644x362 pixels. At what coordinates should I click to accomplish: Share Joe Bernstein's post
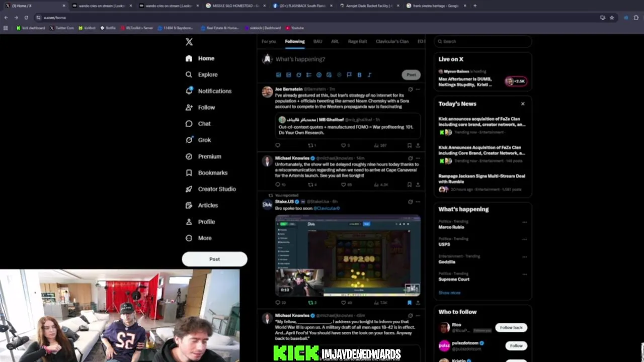(x=418, y=145)
